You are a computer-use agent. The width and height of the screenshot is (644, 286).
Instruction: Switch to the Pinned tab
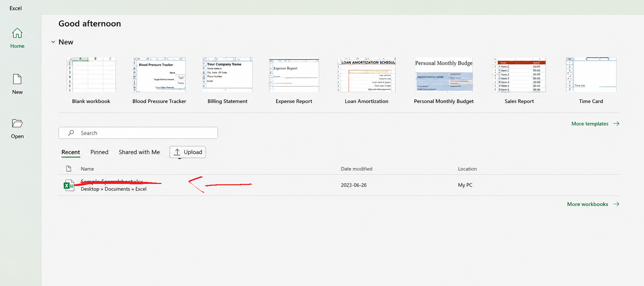click(100, 152)
